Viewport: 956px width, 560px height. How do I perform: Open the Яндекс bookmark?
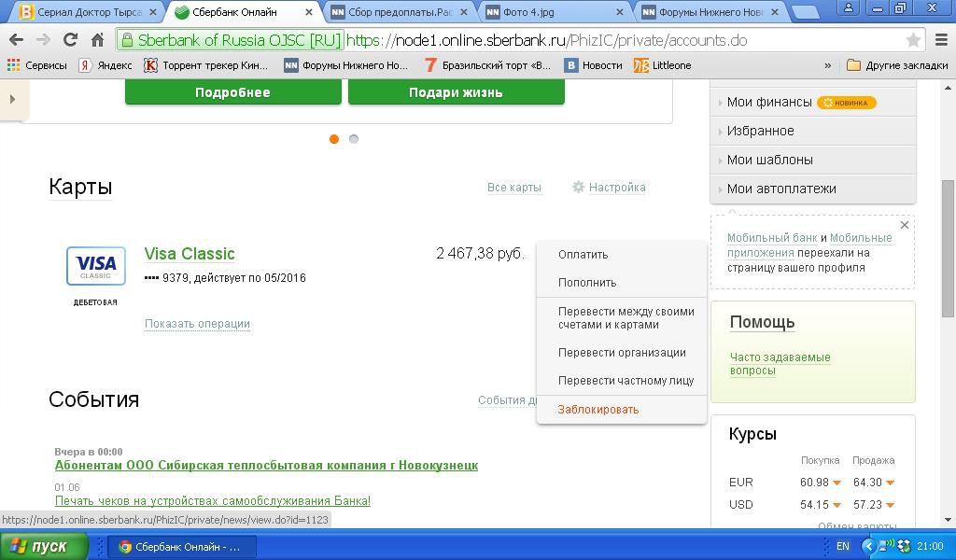(x=105, y=65)
